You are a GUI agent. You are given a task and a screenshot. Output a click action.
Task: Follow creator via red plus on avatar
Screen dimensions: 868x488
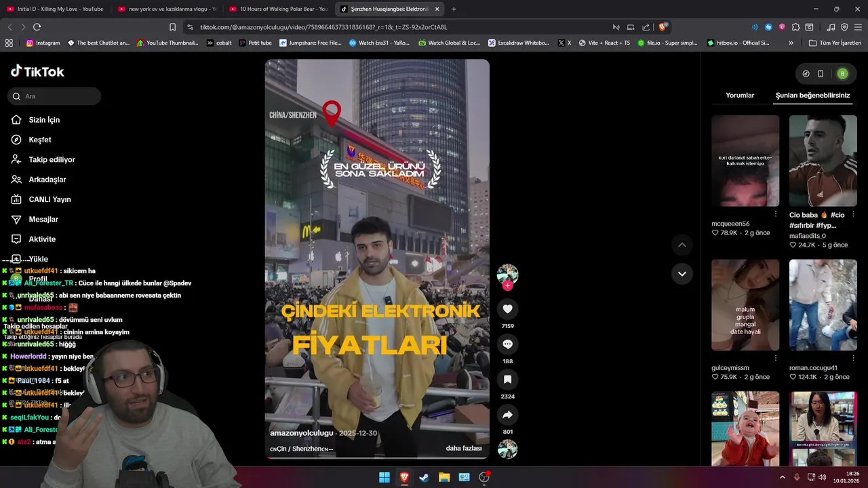click(x=507, y=286)
